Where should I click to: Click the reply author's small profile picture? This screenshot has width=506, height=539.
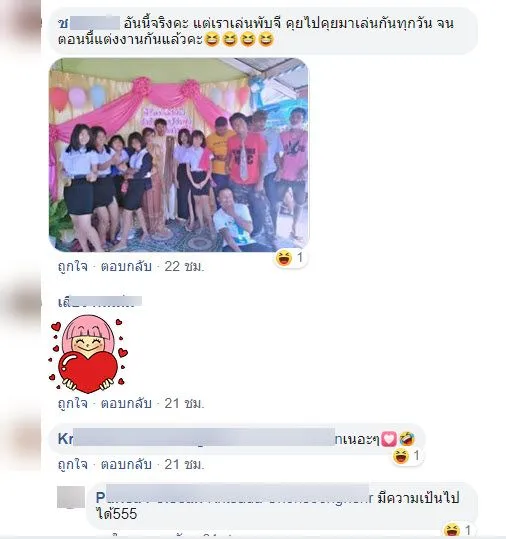tap(71, 497)
